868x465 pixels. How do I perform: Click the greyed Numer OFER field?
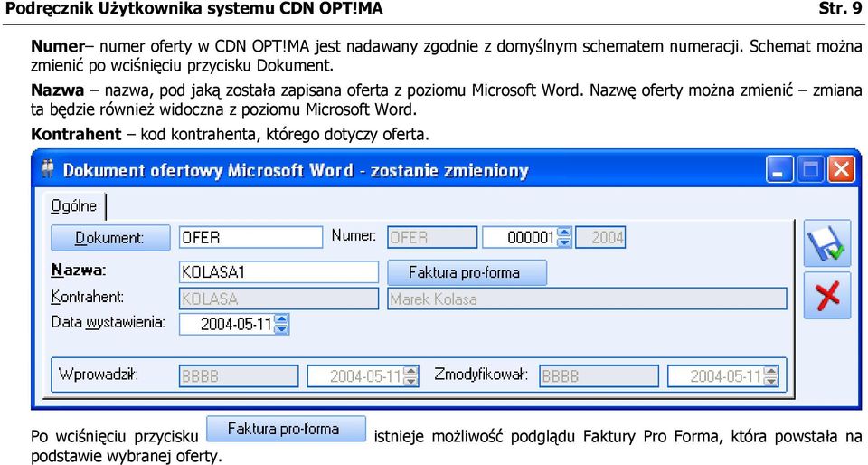(432, 238)
